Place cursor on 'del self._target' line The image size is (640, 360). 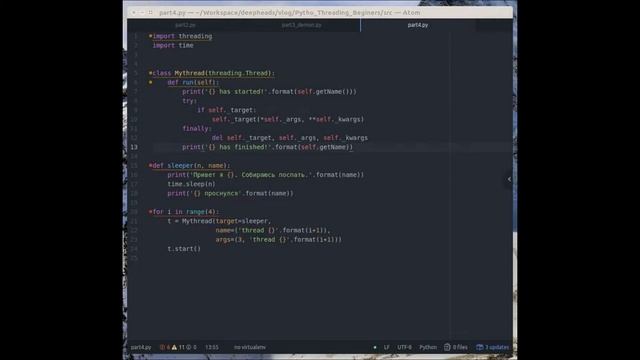290,138
